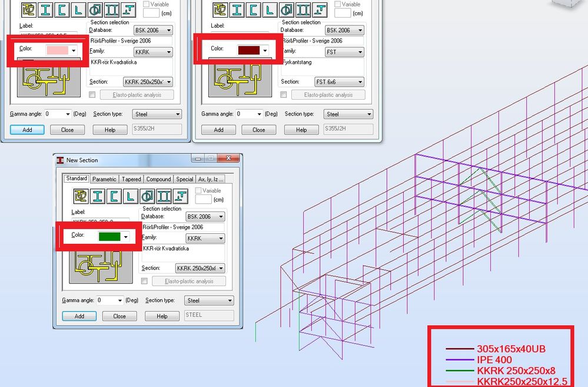Open the Compound tab
Image resolution: width=588 pixels, height=387 pixels.
(159, 179)
